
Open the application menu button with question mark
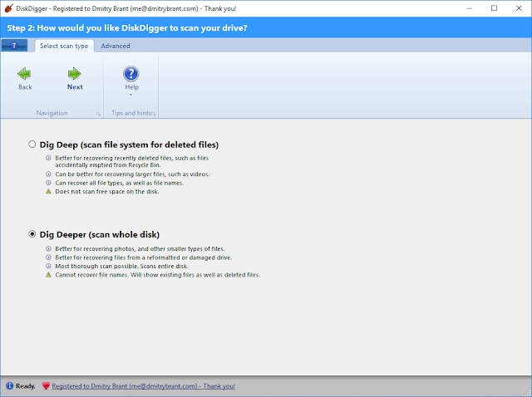pyautogui.click(x=14, y=46)
